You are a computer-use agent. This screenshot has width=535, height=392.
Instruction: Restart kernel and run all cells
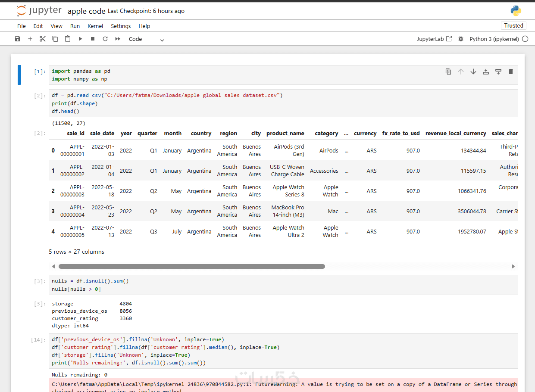click(x=118, y=39)
